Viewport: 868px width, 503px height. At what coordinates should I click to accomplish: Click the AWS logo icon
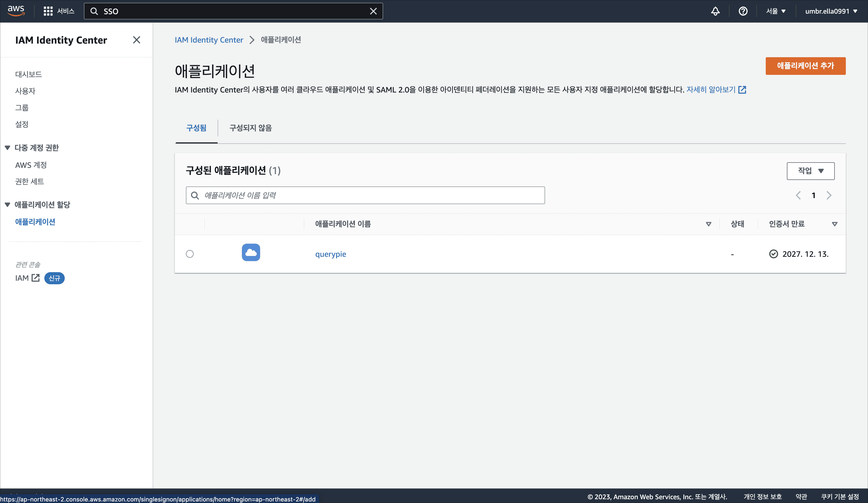pyautogui.click(x=16, y=11)
